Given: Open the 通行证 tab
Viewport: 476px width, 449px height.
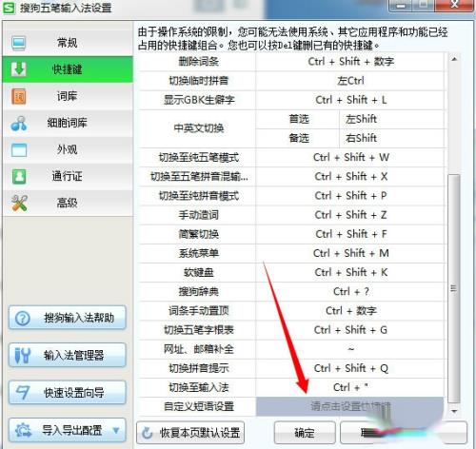Looking at the screenshot, I should click(68, 176).
